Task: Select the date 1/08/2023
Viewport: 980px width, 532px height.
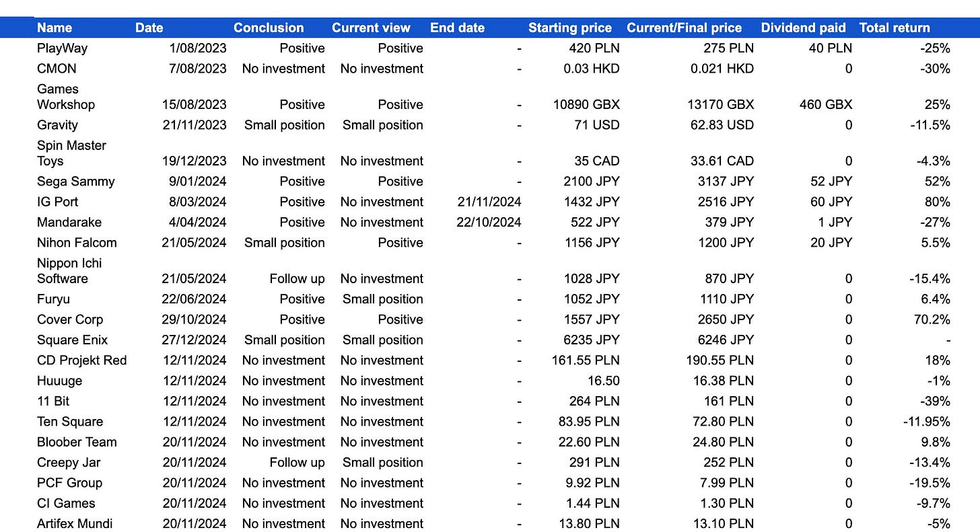Action: [x=198, y=48]
